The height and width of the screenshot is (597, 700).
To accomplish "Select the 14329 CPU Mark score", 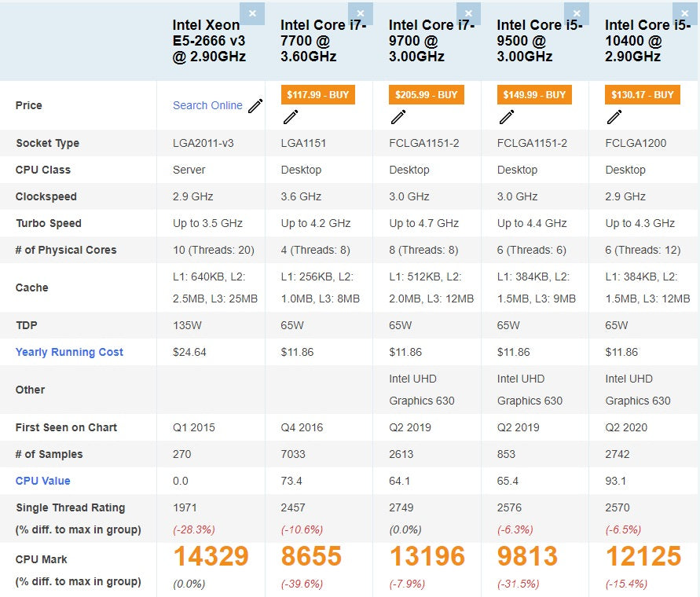I will click(211, 556).
